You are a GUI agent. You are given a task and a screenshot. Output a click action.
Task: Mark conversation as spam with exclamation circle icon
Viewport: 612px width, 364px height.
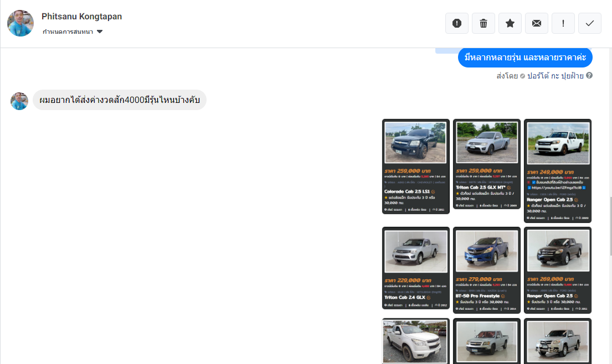pos(457,23)
